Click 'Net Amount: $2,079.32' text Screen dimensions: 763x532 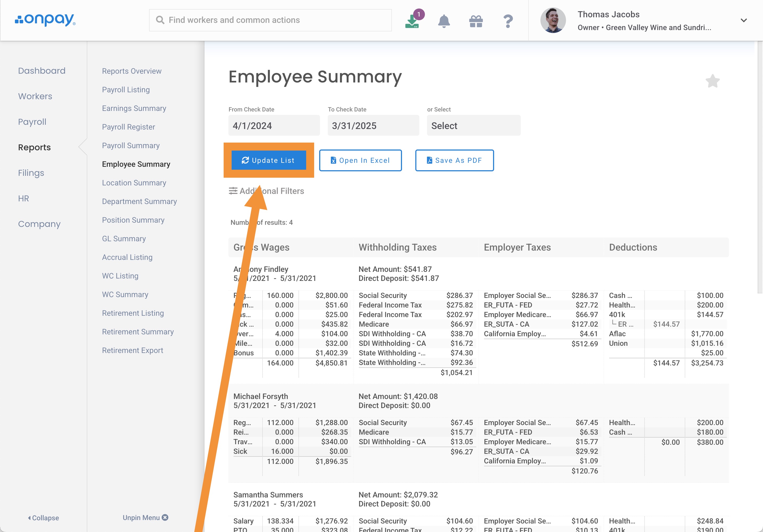click(x=398, y=495)
